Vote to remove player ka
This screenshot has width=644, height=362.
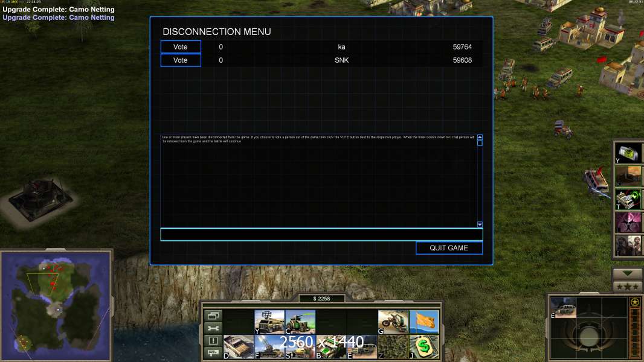tap(180, 46)
